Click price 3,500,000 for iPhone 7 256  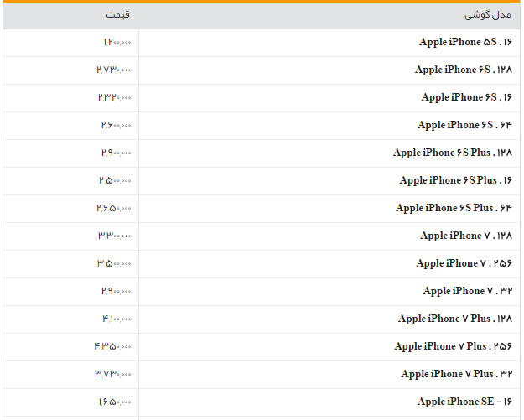click(114, 263)
